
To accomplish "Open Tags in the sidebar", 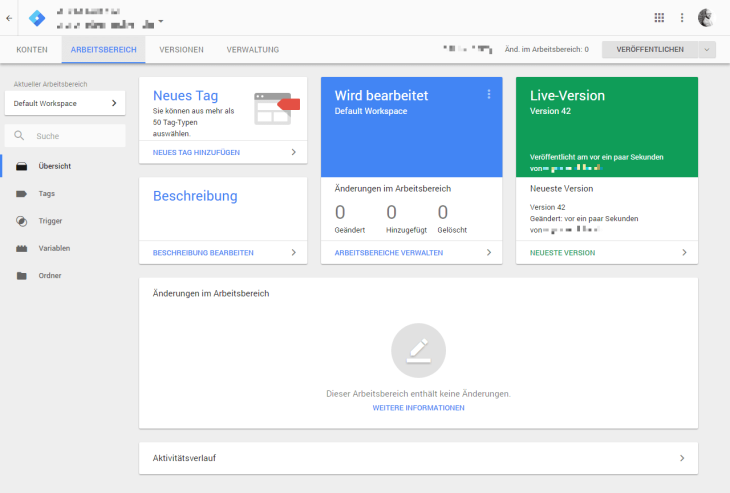I will coord(62,194).
